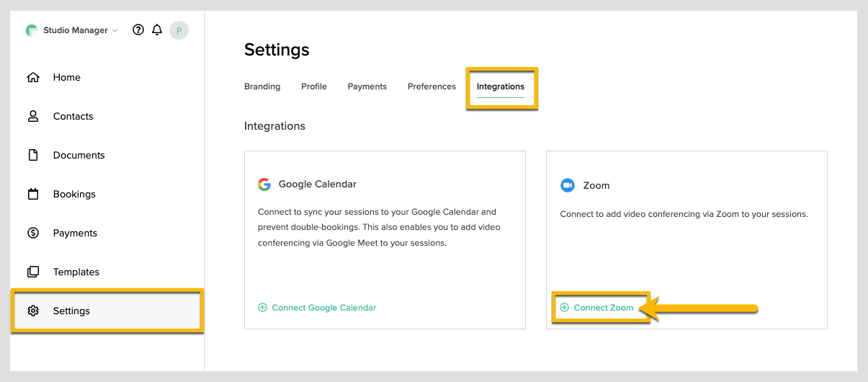The height and width of the screenshot is (382, 868).
Task: Click the Bookings calendar icon
Action: (x=32, y=194)
